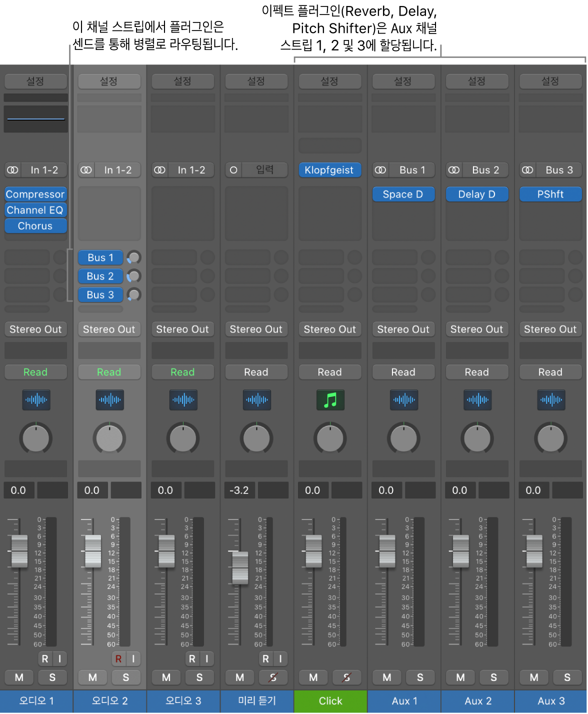Click the pan knob on 오디오 3 channel

tap(183, 438)
